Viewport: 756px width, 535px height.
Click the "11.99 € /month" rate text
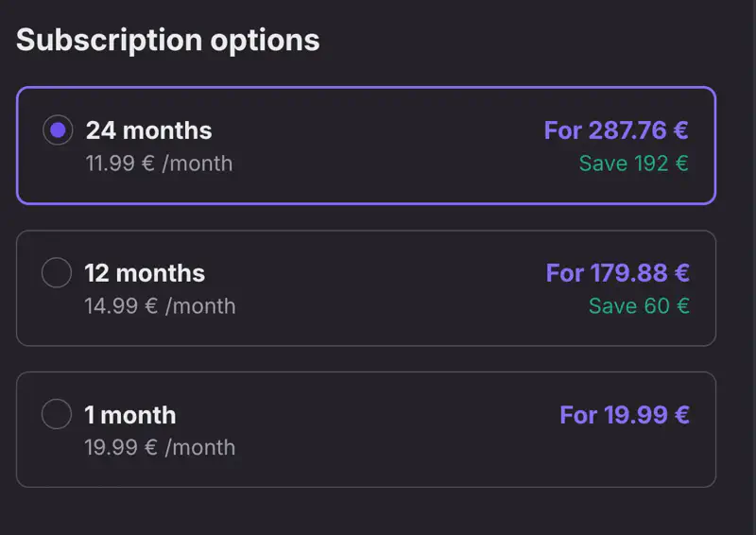tap(159, 164)
